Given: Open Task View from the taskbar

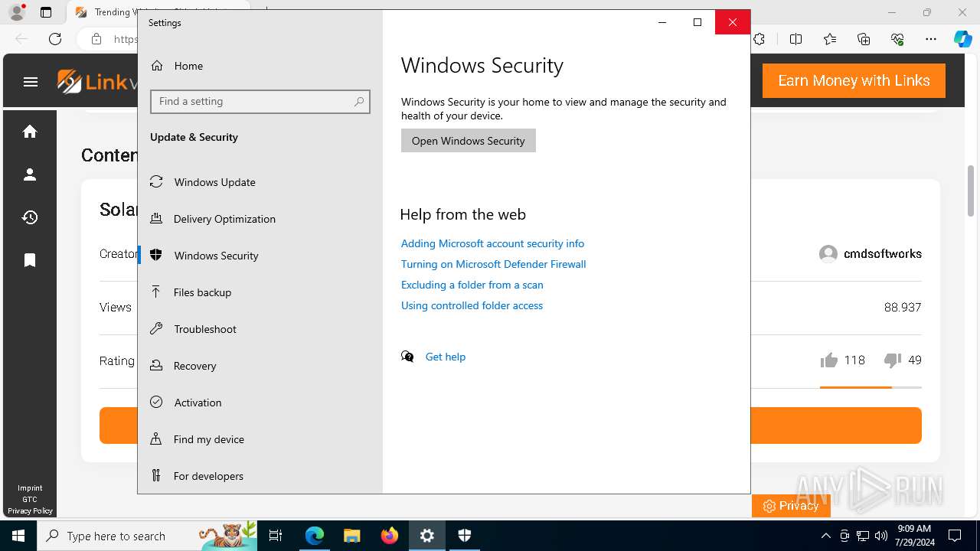Looking at the screenshot, I should [x=276, y=536].
